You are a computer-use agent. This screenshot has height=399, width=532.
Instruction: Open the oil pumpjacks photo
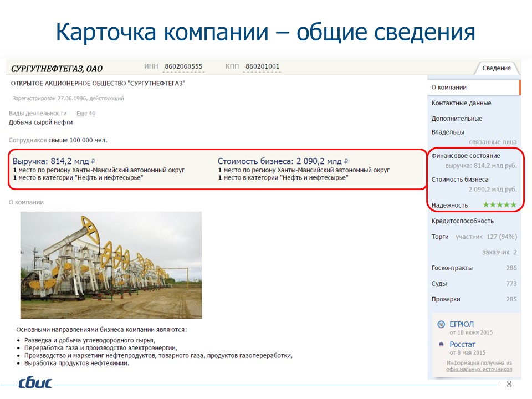click(111, 265)
